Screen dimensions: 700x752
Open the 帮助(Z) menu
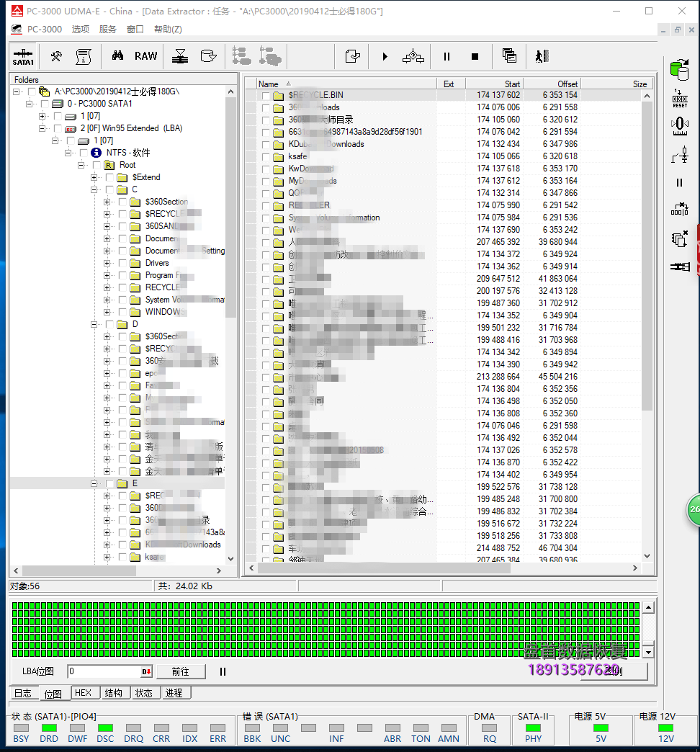[x=168, y=30]
